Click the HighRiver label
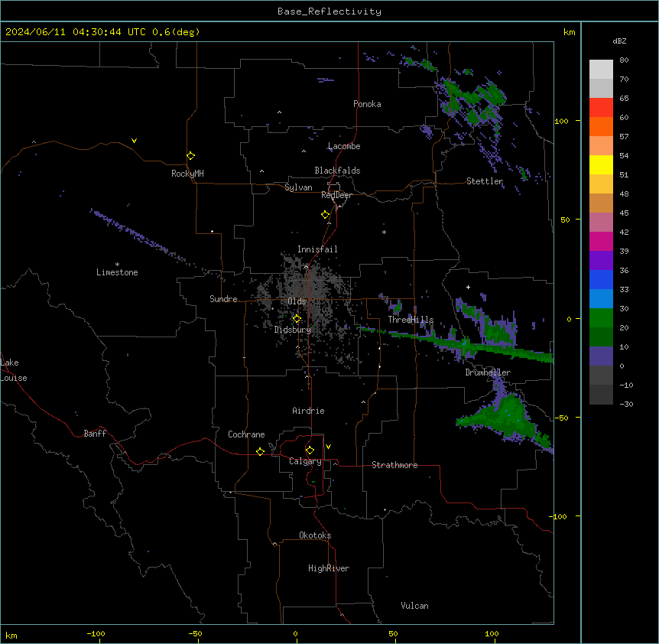Image resolution: width=659 pixels, height=644 pixels. coord(329,568)
